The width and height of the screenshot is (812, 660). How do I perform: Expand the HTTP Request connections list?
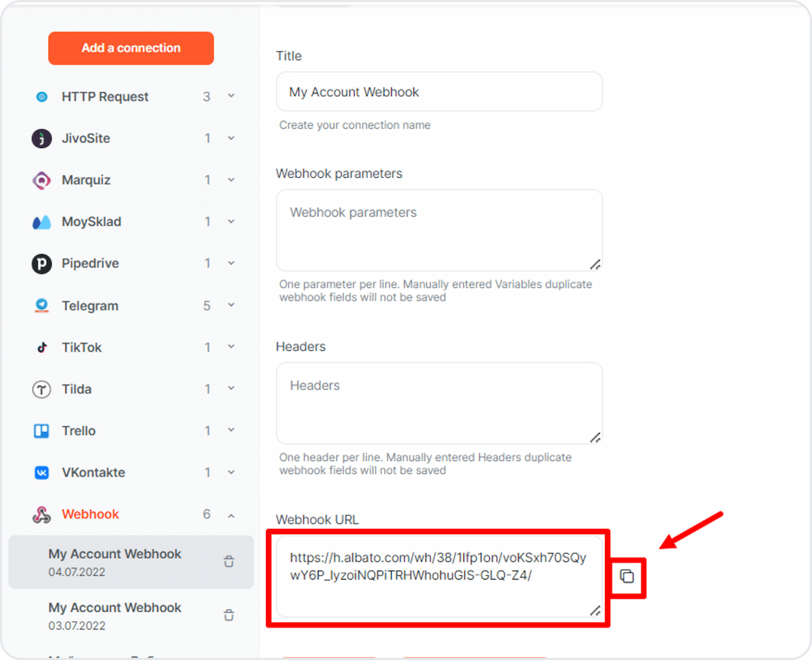click(231, 97)
